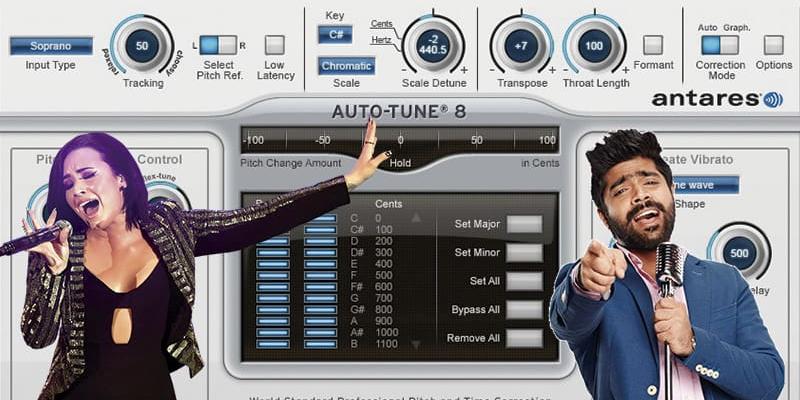Switch Correction Mode Auto/Graph toggle

click(720, 45)
